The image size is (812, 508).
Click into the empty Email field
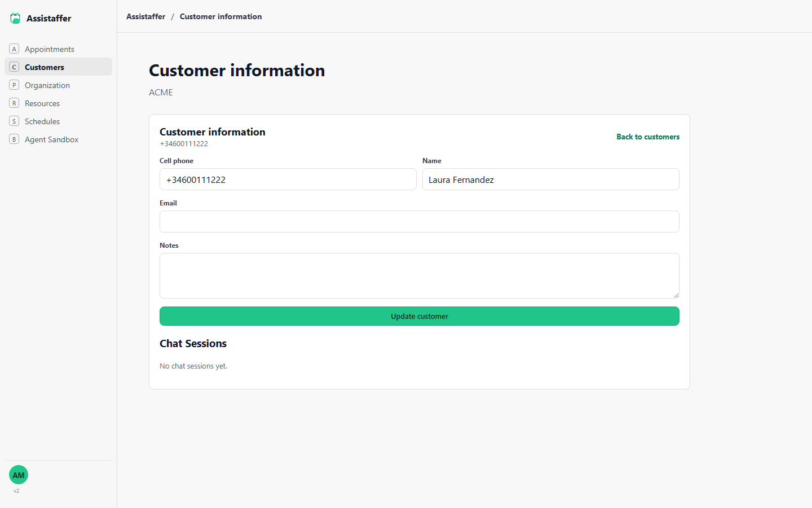[420, 222]
